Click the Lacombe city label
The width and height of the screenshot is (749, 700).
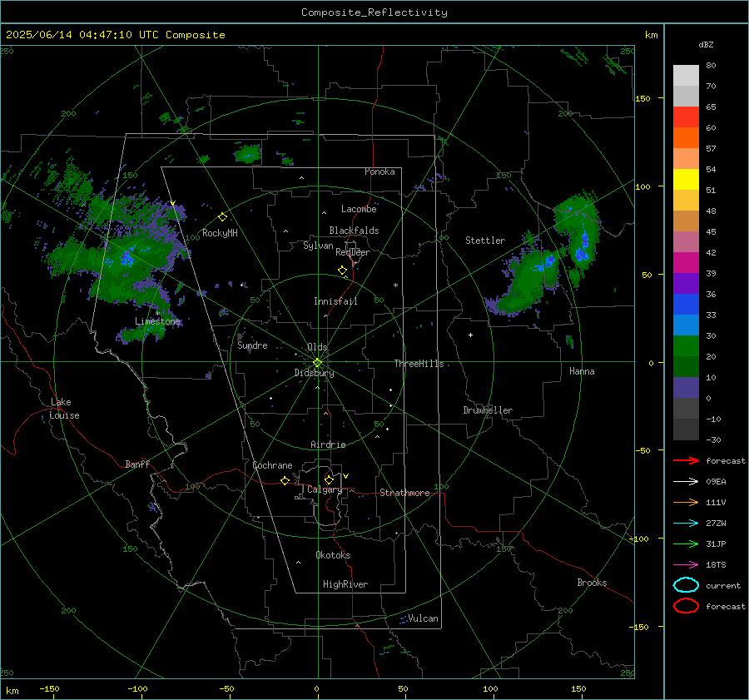tap(359, 209)
